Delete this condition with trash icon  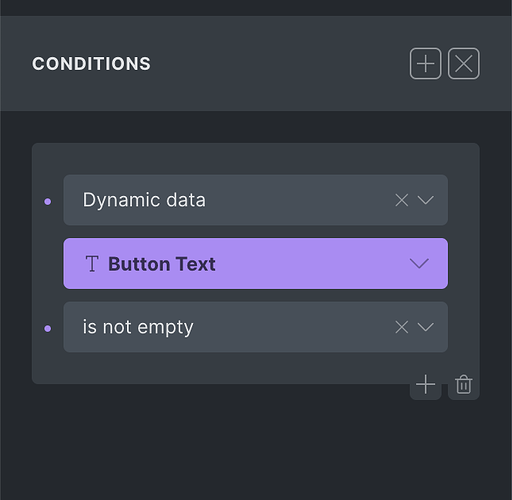pos(463,384)
